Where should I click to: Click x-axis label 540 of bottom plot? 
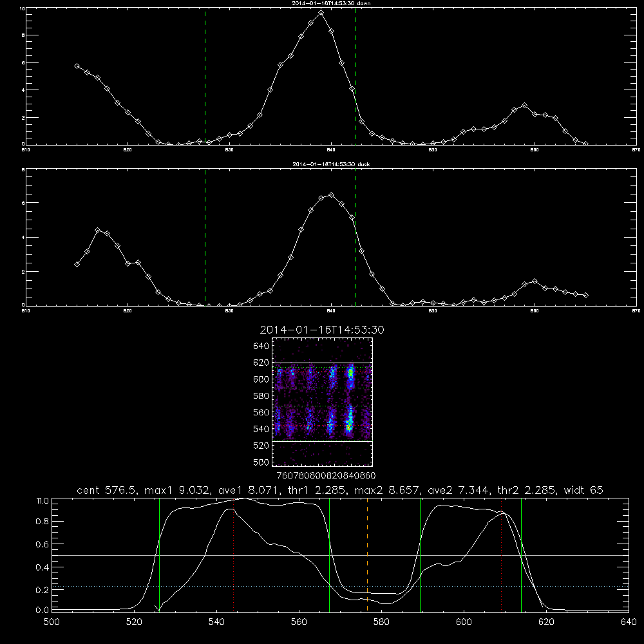pyautogui.click(x=216, y=621)
